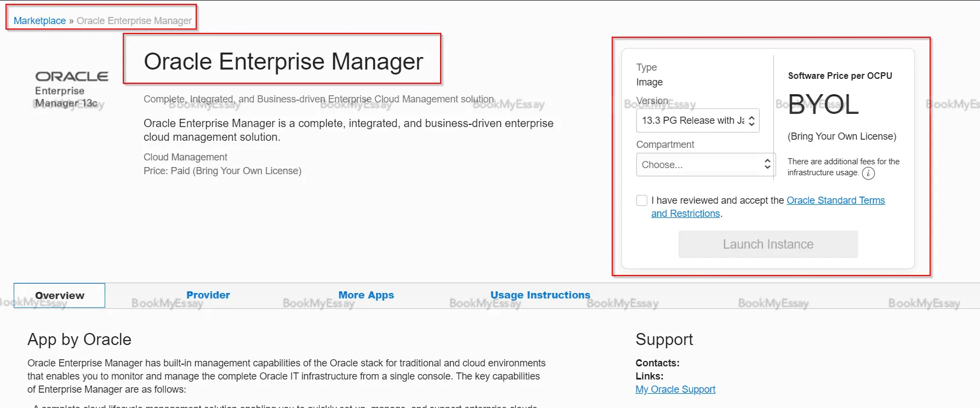Click the Software Price per OCPU label
Image resolution: width=980 pixels, height=408 pixels.
click(x=840, y=76)
